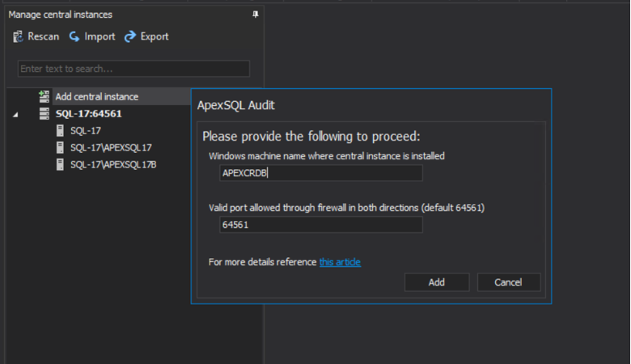Viewport: 631px width, 364px height.
Task: Click the firewall port field showing 64561
Action: pyautogui.click(x=320, y=225)
